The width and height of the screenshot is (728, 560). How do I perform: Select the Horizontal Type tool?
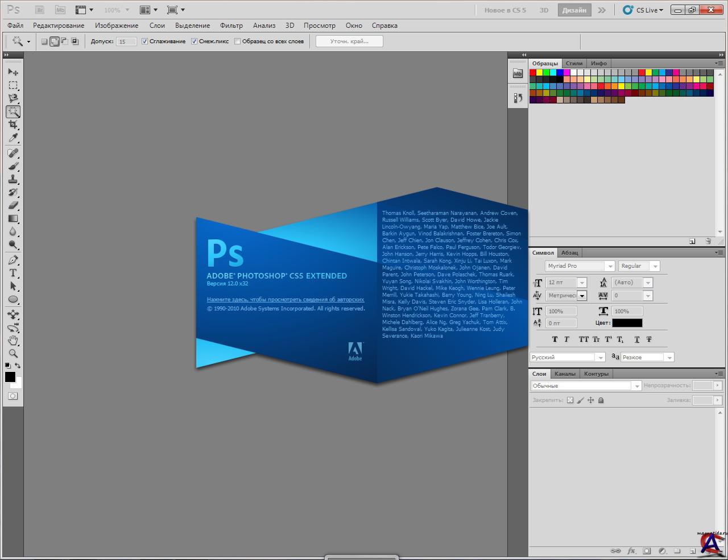tap(13, 273)
